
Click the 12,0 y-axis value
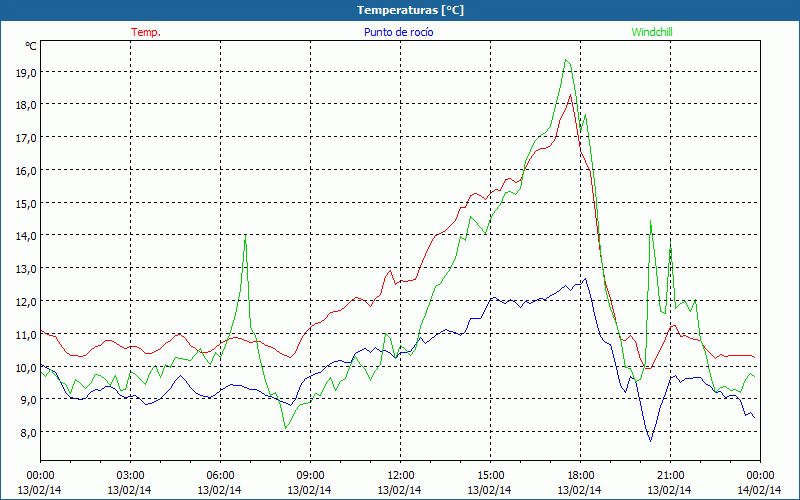click(x=26, y=302)
